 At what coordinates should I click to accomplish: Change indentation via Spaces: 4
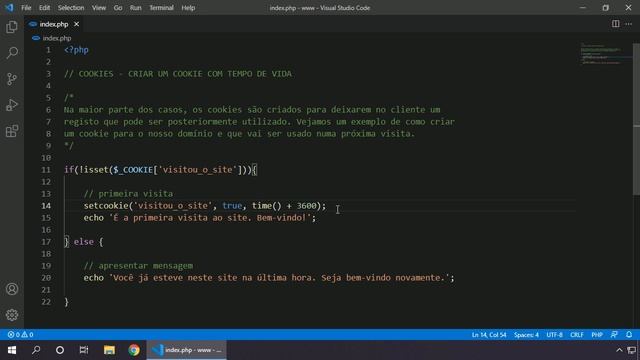[526, 335]
